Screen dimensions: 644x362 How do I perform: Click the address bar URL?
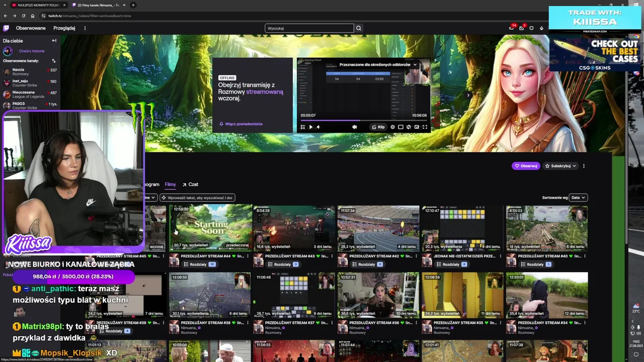pos(90,16)
